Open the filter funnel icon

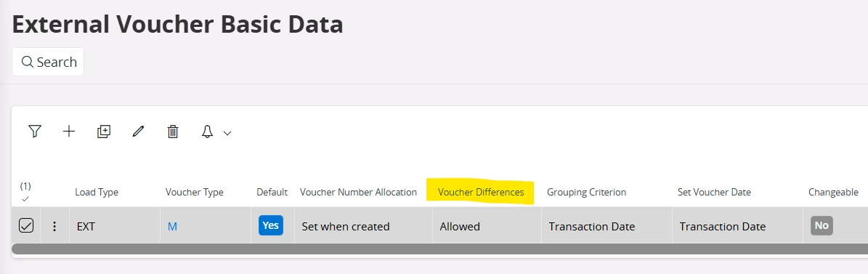pos(35,132)
